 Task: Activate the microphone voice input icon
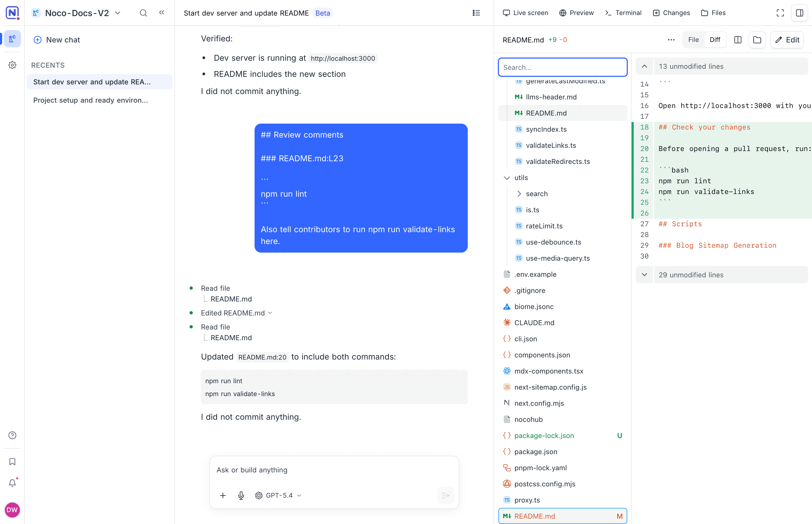[x=241, y=496]
